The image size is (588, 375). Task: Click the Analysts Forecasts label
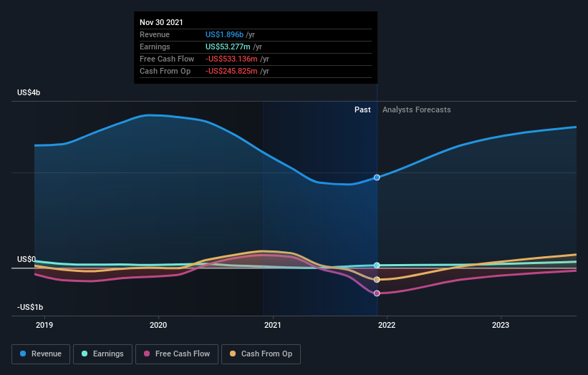tap(417, 109)
